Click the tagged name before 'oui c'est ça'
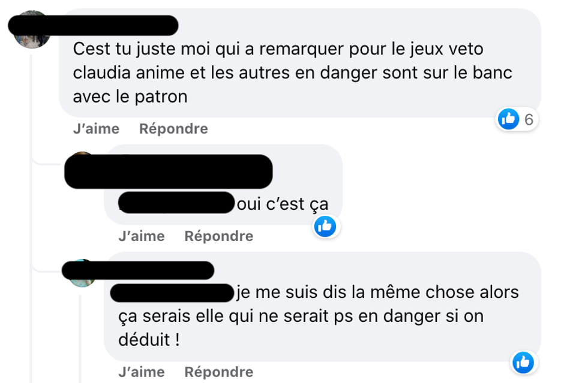This screenshot has width=588, height=383. [176, 203]
